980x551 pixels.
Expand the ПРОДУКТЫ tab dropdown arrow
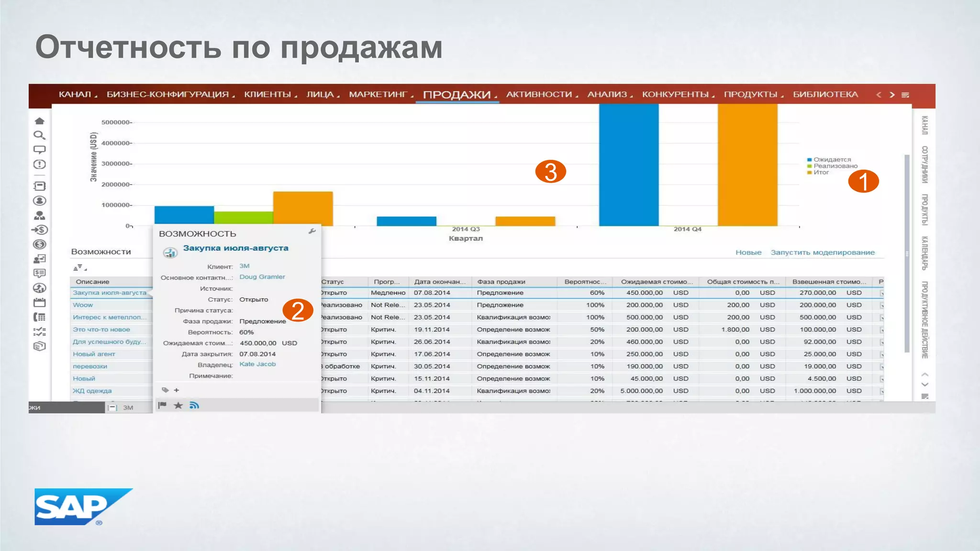coord(782,97)
